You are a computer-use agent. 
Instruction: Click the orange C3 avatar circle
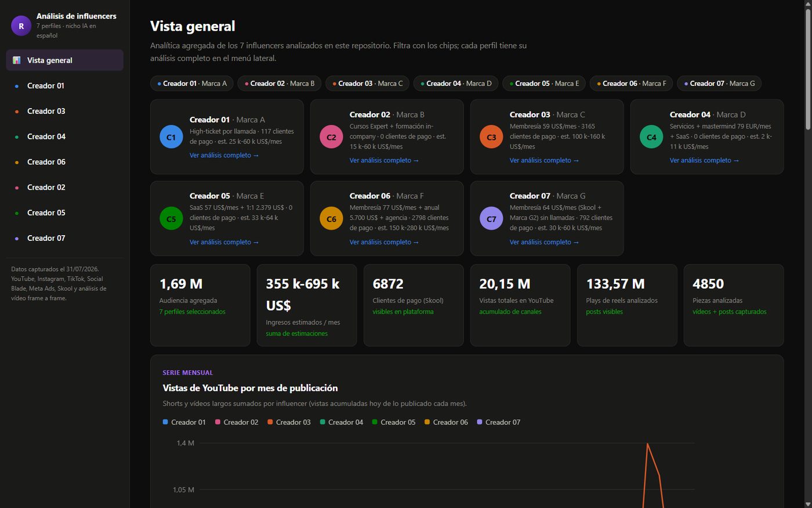491,137
